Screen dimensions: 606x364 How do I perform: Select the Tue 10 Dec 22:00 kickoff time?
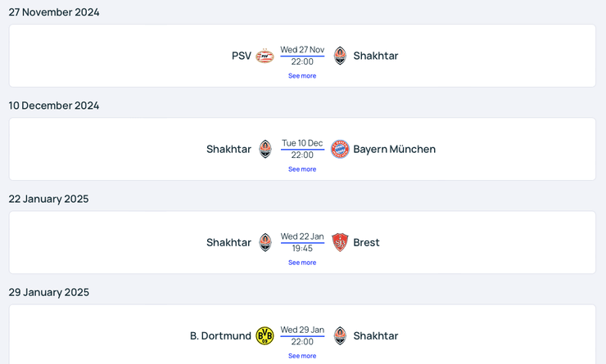pyautogui.click(x=302, y=149)
